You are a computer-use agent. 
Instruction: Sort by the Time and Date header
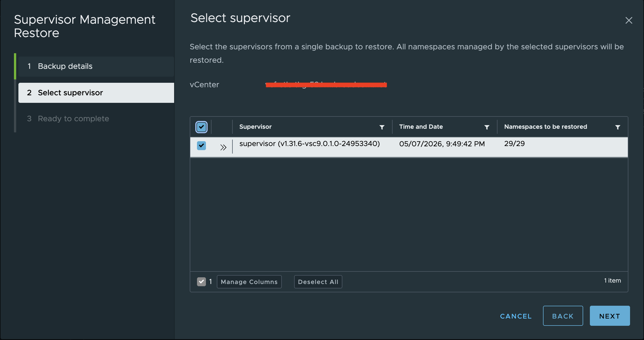coord(421,127)
